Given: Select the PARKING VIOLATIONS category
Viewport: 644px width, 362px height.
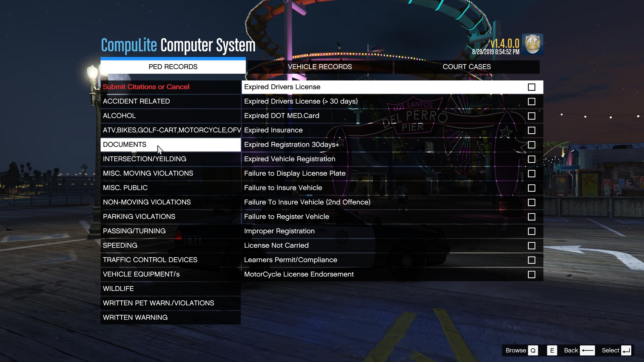Looking at the screenshot, I should click(139, 217).
